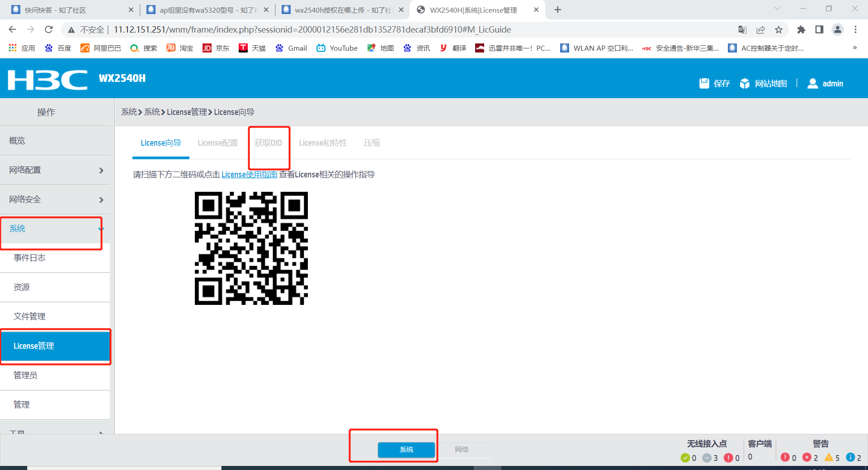Open the 淘宝 bookmark
This screenshot has height=470, width=868.
tap(179, 48)
